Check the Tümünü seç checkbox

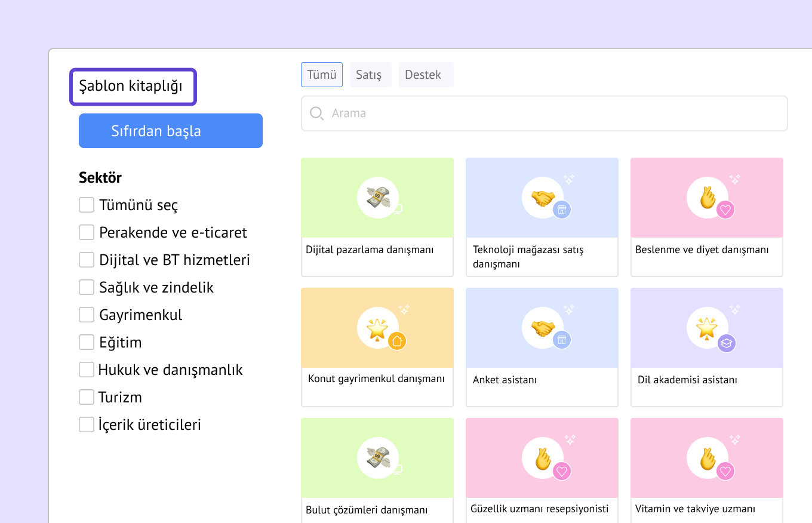click(x=87, y=205)
